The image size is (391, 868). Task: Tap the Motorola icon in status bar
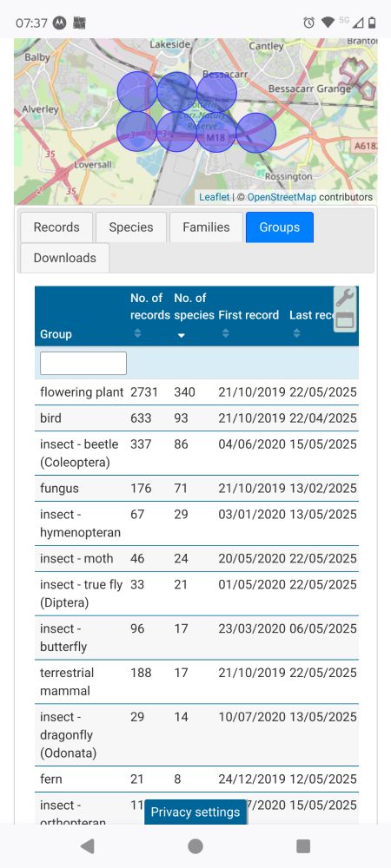point(59,23)
